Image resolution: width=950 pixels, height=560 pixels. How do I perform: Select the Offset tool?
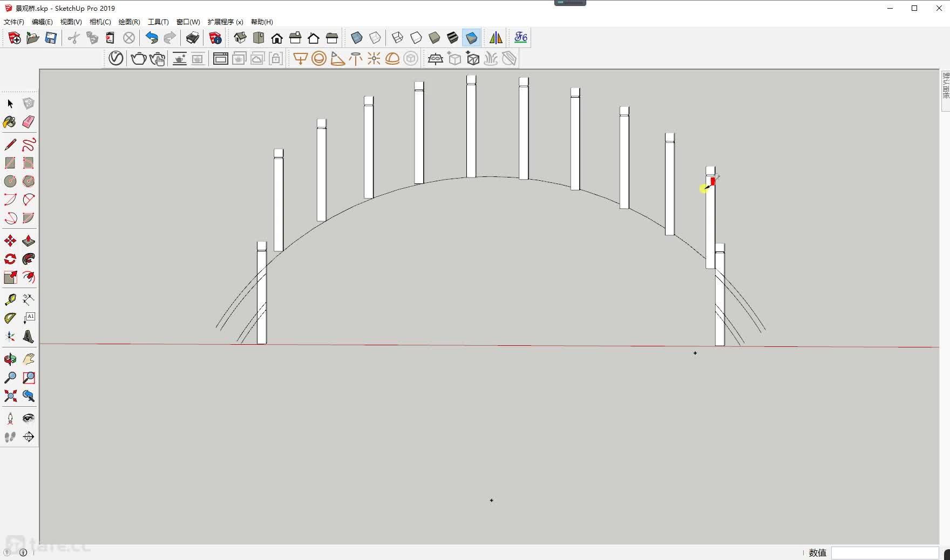coord(29,277)
